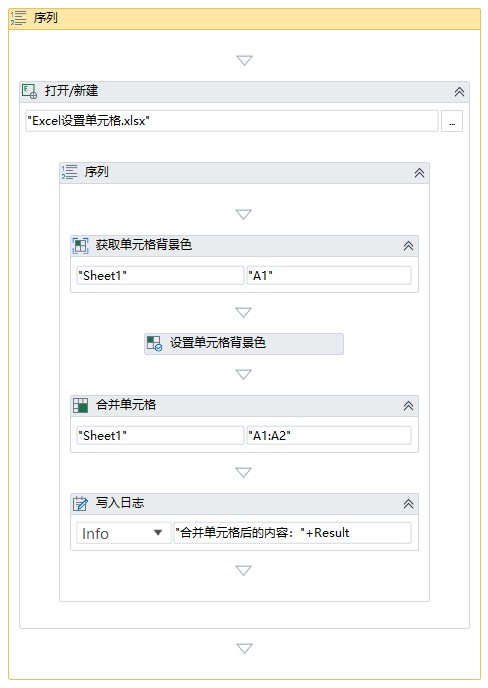
Task: Select the 合并单元格 title text
Action: click(126, 405)
